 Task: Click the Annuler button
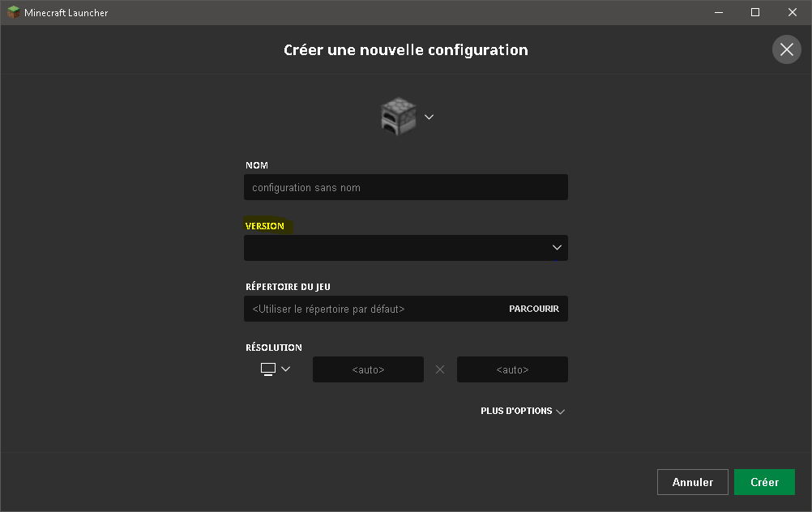[x=692, y=482]
